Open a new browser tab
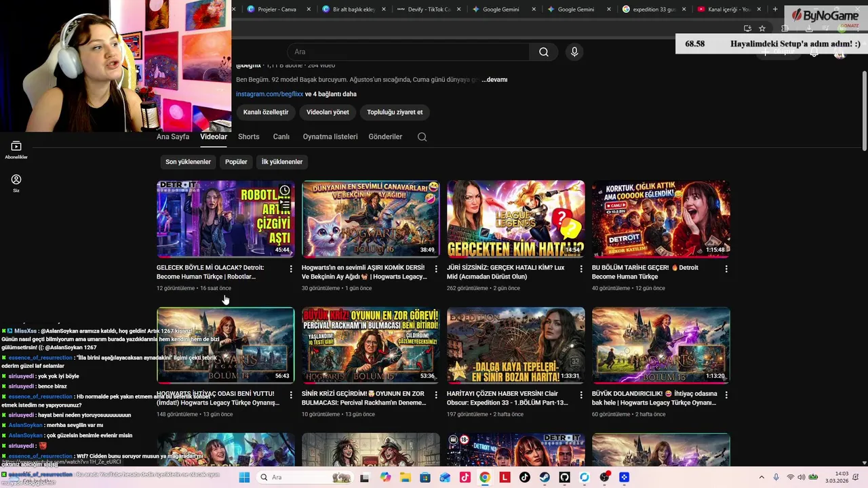 [775, 9]
